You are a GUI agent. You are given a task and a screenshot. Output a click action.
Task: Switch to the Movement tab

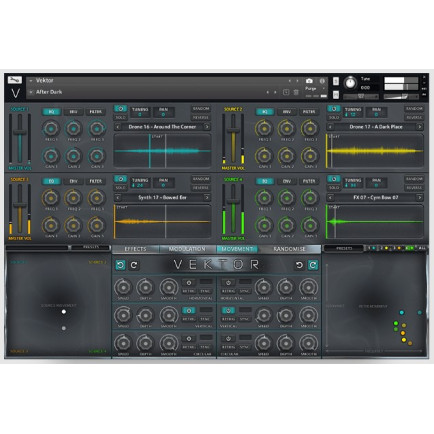(237, 249)
